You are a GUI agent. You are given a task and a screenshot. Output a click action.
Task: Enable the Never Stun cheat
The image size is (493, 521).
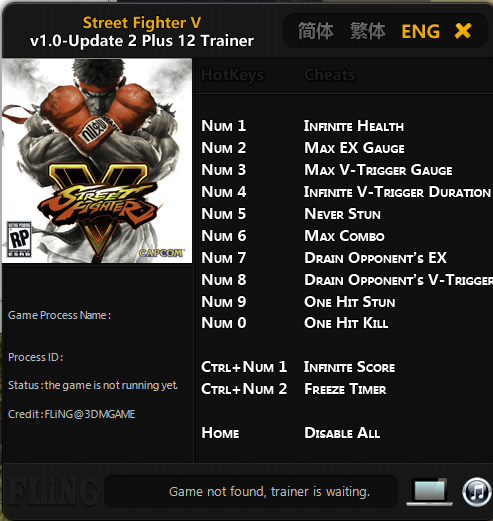point(342,214)
